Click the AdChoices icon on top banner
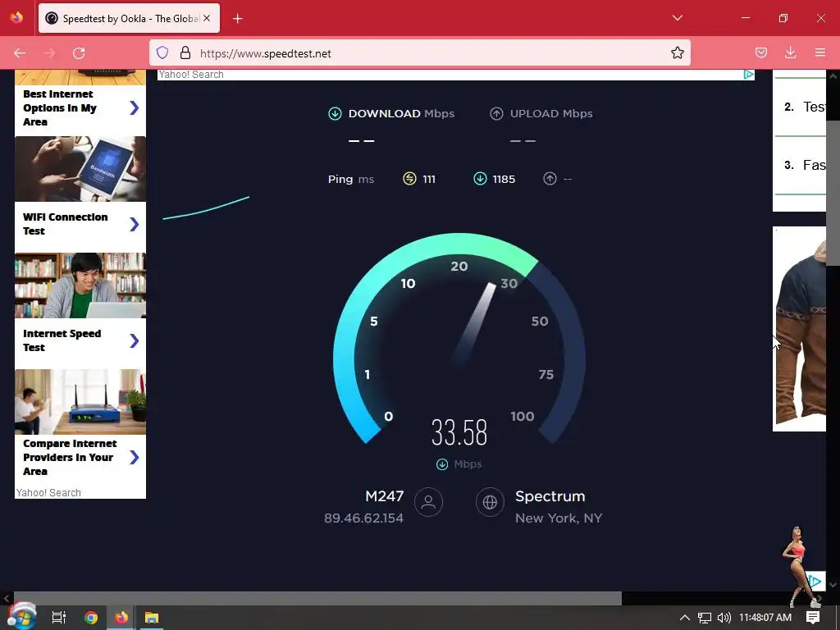Screen dimensions: 840x630 749,75
